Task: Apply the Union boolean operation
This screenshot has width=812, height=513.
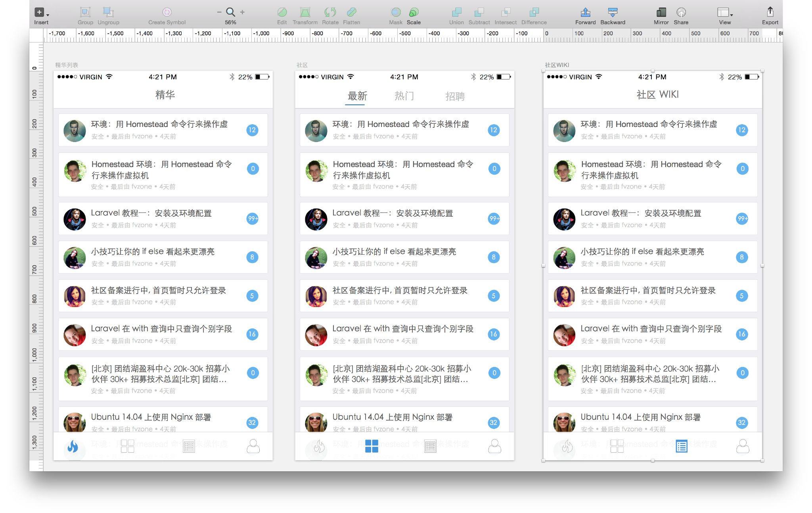Action: [x=456, y=12]
